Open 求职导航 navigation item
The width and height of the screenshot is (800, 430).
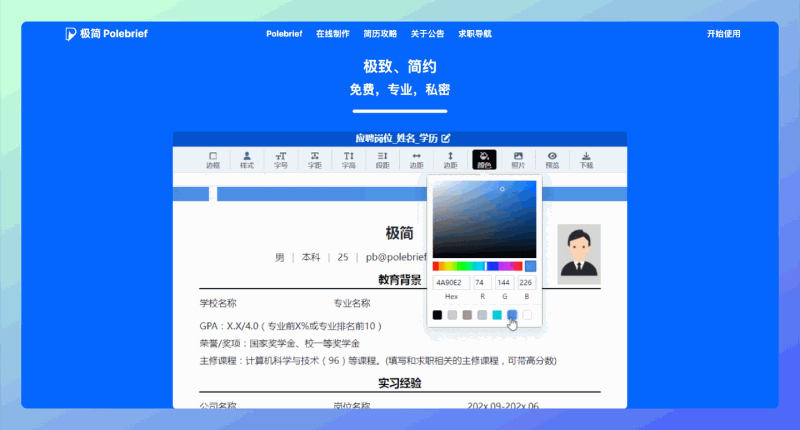(475, 34)
